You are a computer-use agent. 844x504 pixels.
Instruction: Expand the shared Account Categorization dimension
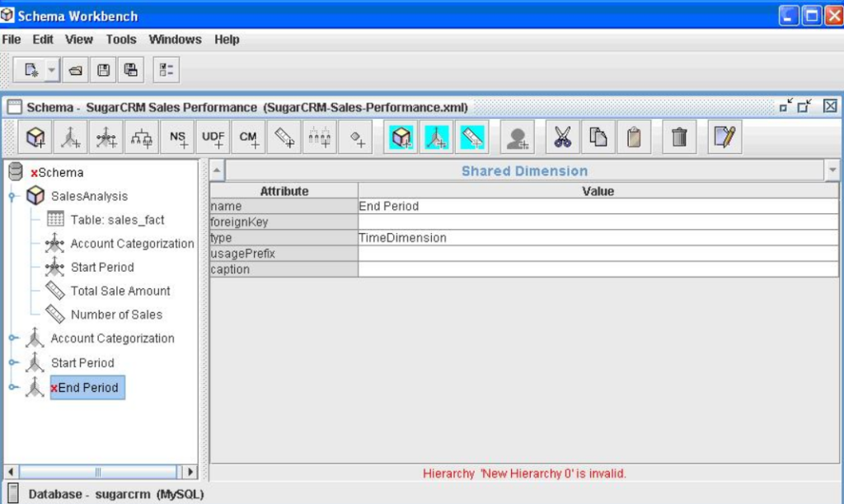13,338
